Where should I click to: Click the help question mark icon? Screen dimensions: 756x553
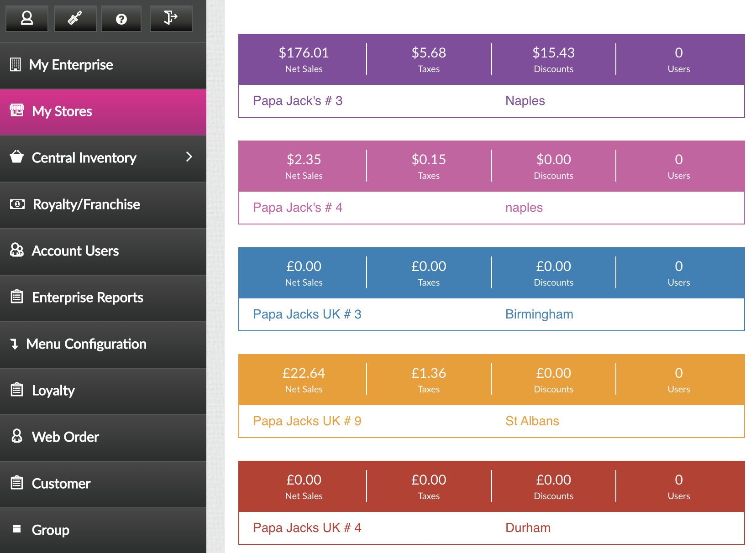tap(121, 19)
